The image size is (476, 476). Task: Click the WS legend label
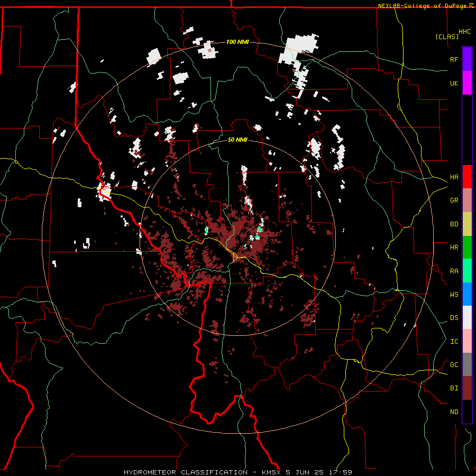tap(454, 295)
